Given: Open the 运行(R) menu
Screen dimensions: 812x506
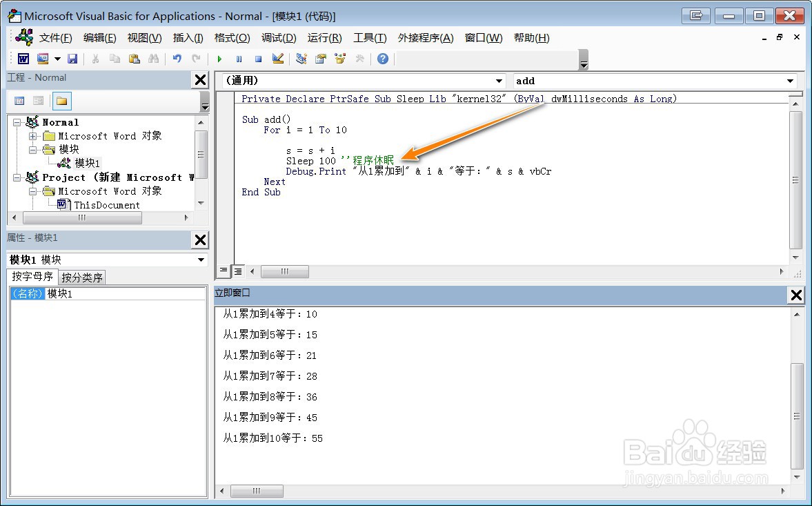Looking at the screenshot, I should (324, 38).
